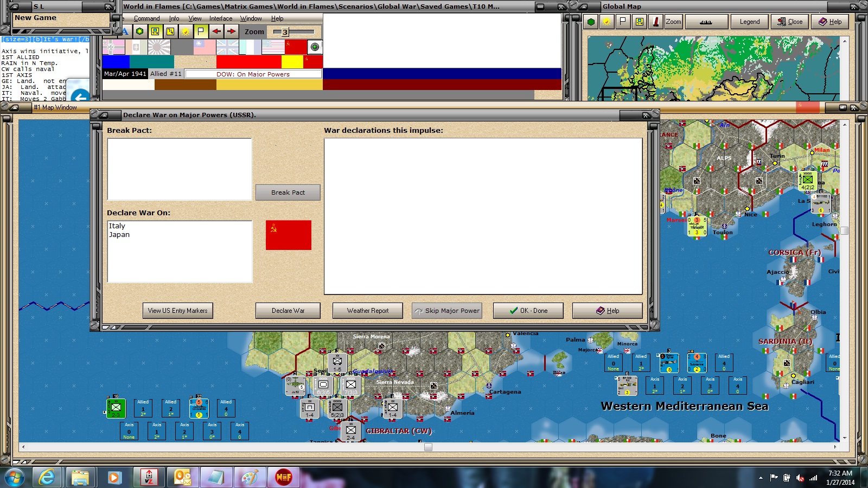
Task: Click the blue back arrow in the log panel
Action: point(80,97)
